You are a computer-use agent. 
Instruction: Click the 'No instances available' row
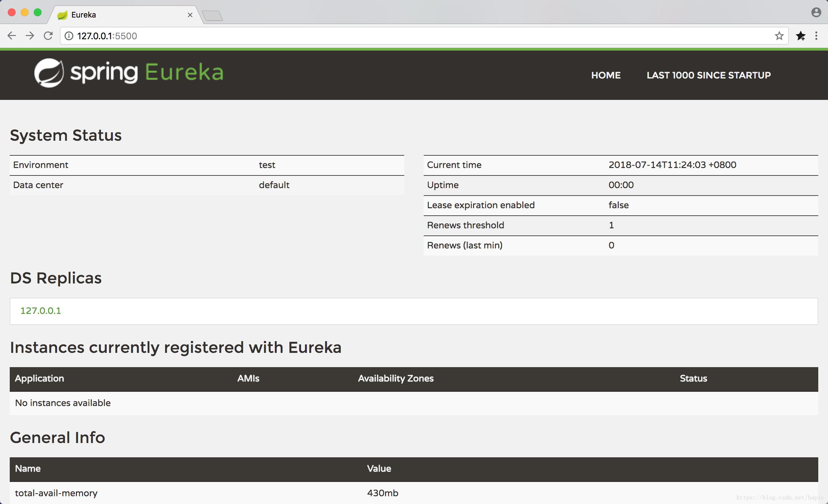pyautogui.click(x=414, y=403)
